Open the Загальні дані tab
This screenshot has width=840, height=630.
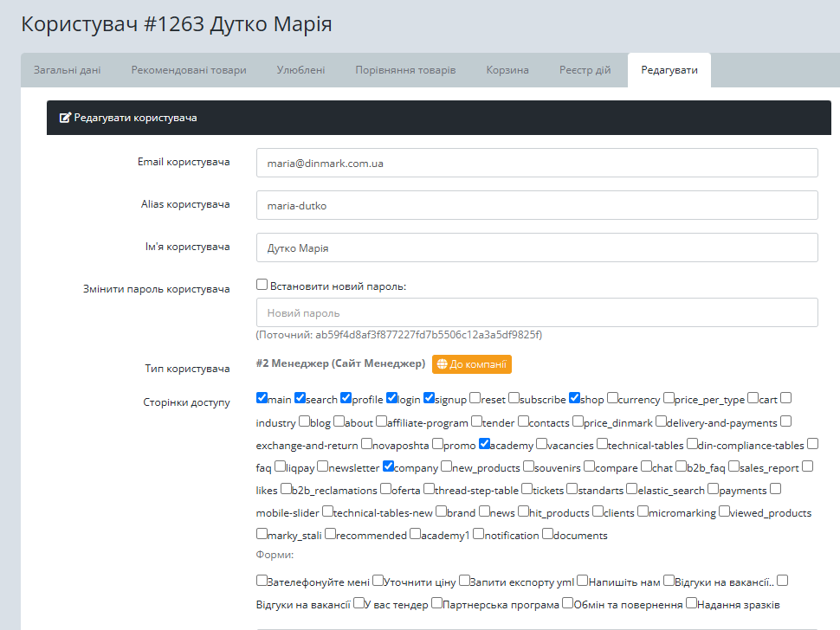[x=67, y=70]
